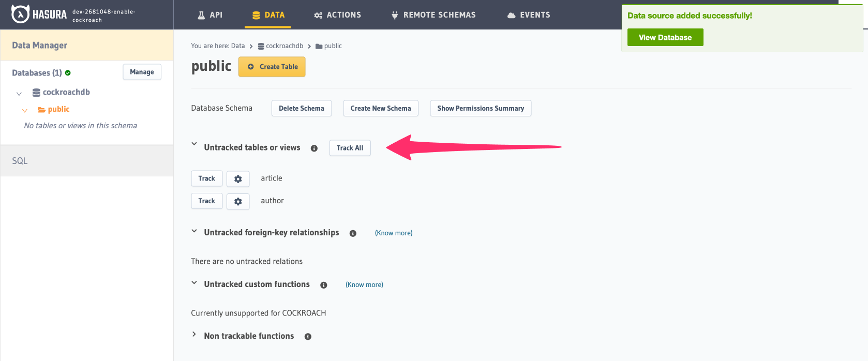Click info icon beside Non trackable functions
This screenshot has width=868, height=361.
pyautogui.click(x=308, y=337)
